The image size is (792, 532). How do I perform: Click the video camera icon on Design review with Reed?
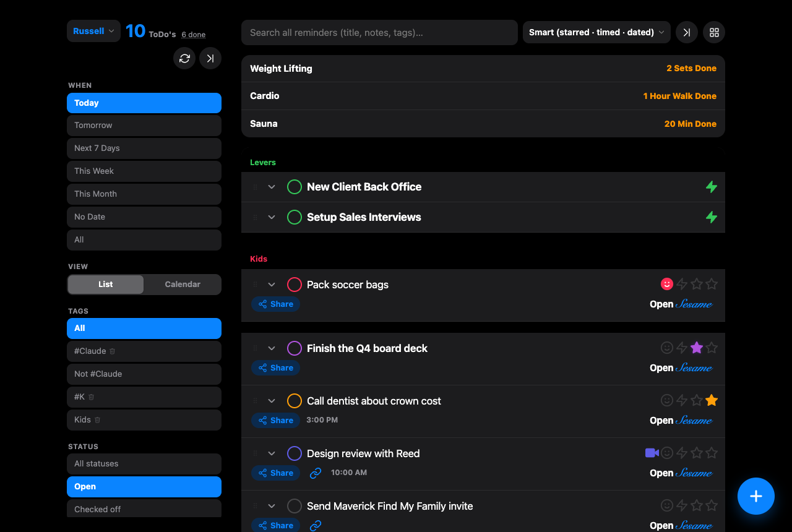pyautogui.click(x=652, y=453)
